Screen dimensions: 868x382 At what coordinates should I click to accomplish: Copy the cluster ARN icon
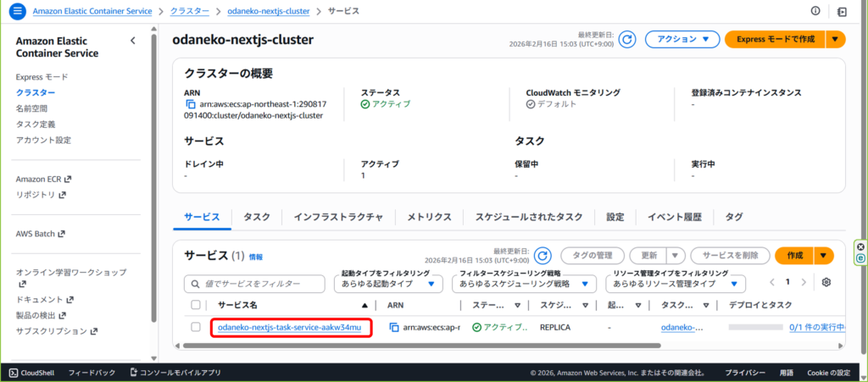[191, 104]
